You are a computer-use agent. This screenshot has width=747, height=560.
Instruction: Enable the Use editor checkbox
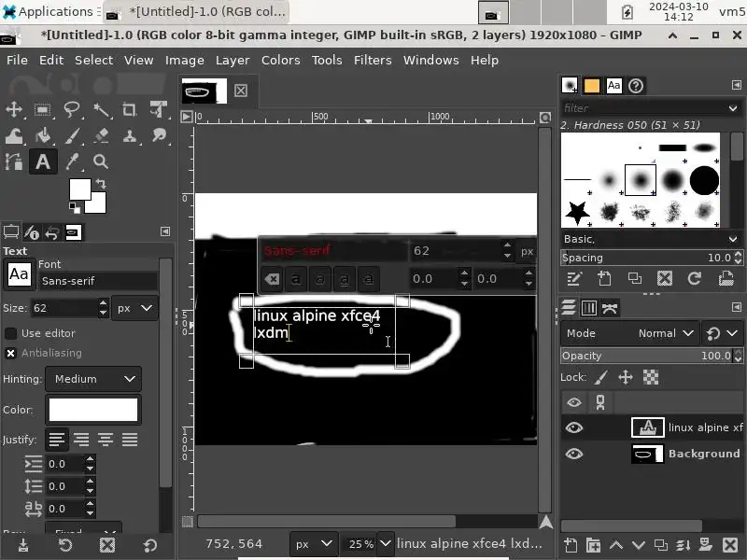point(10,333)
